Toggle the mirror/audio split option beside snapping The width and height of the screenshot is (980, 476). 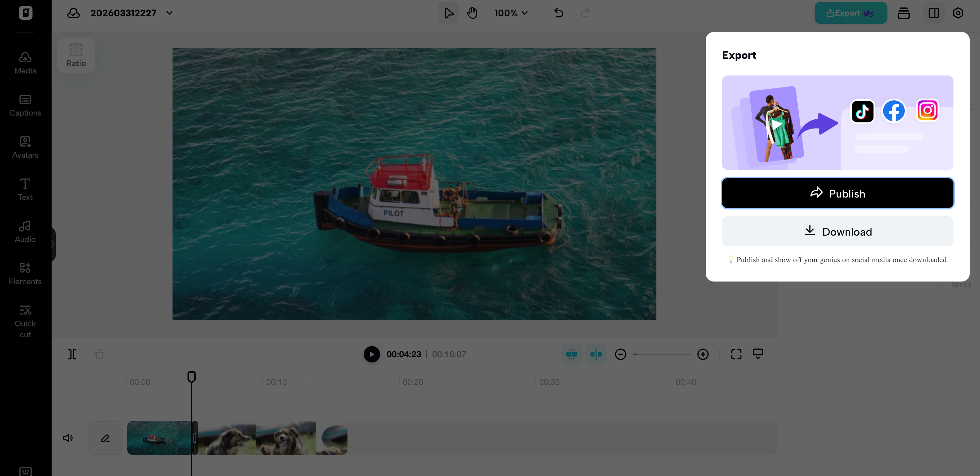pyautogui.click(x=596, y=354)
